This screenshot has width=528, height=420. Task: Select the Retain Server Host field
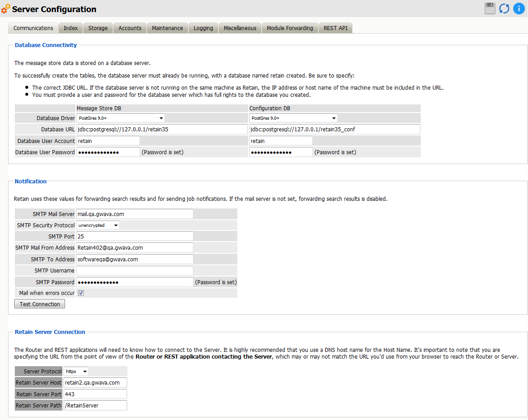95,382
